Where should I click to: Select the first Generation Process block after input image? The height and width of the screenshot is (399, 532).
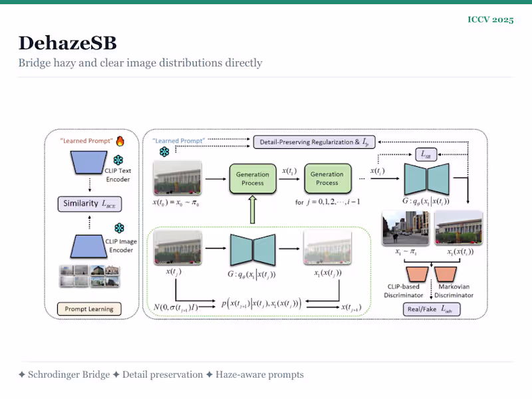pos(253,179)
